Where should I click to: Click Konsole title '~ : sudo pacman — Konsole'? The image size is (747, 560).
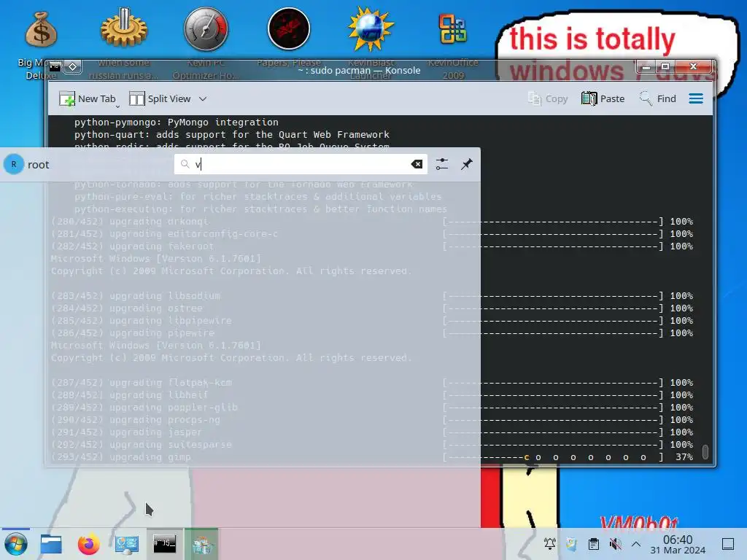coord(359,71)
